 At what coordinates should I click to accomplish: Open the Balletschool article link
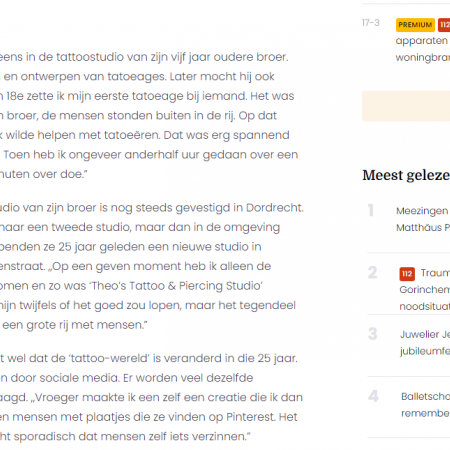click(425, 405)
